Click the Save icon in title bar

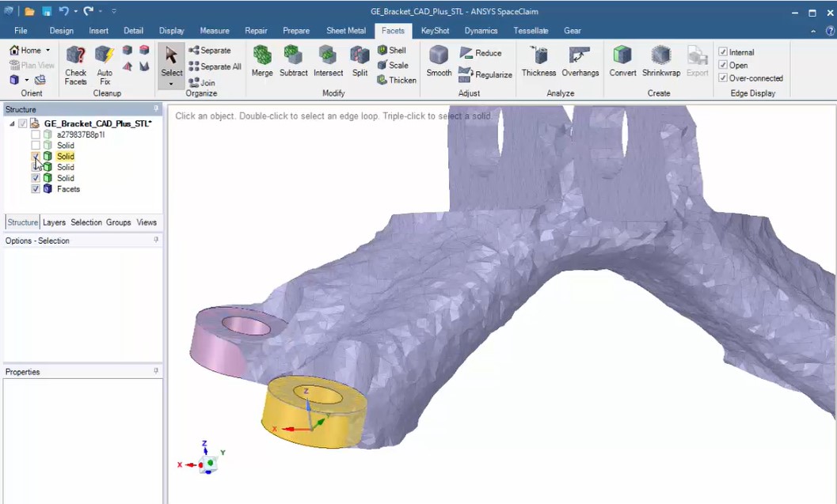click(47, 11)
